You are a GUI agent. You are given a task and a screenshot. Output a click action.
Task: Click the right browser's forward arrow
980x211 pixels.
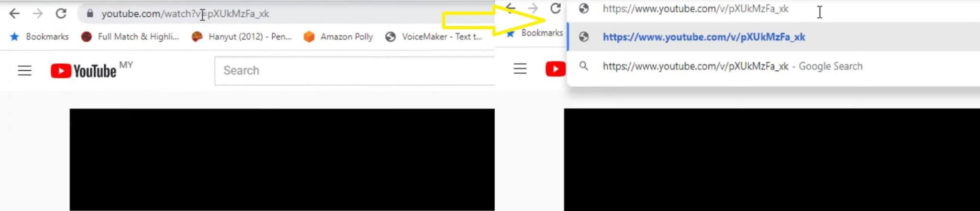pyautogui.click(x=533, y=8)
